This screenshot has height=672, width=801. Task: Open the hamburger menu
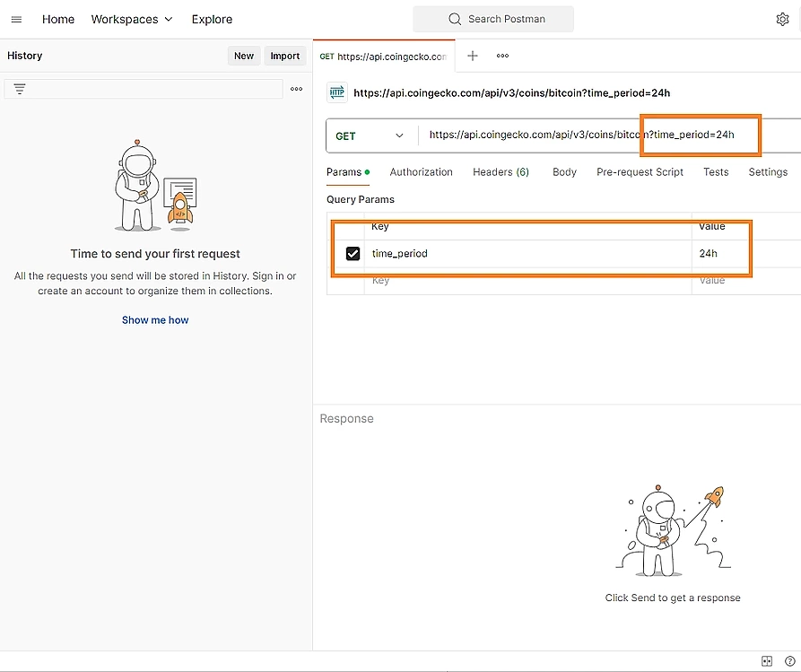tap(16, 20)
